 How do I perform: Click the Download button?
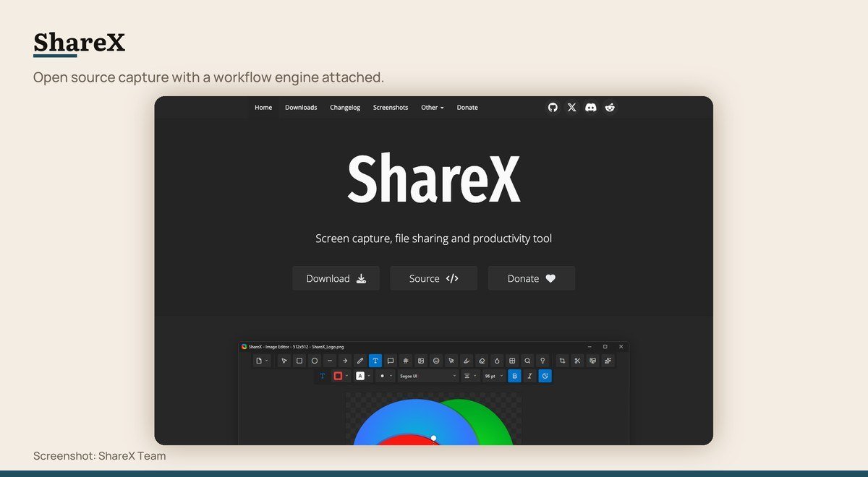coord(336,278)
